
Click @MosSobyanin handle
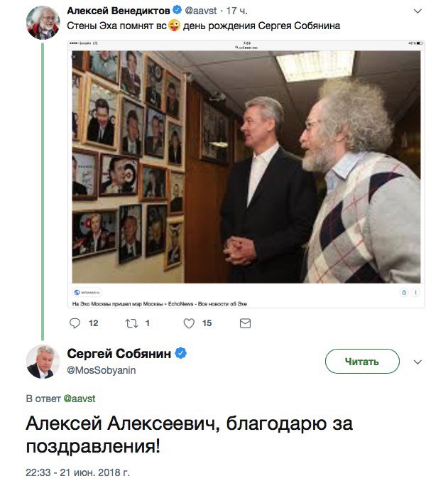click(102, 370)
